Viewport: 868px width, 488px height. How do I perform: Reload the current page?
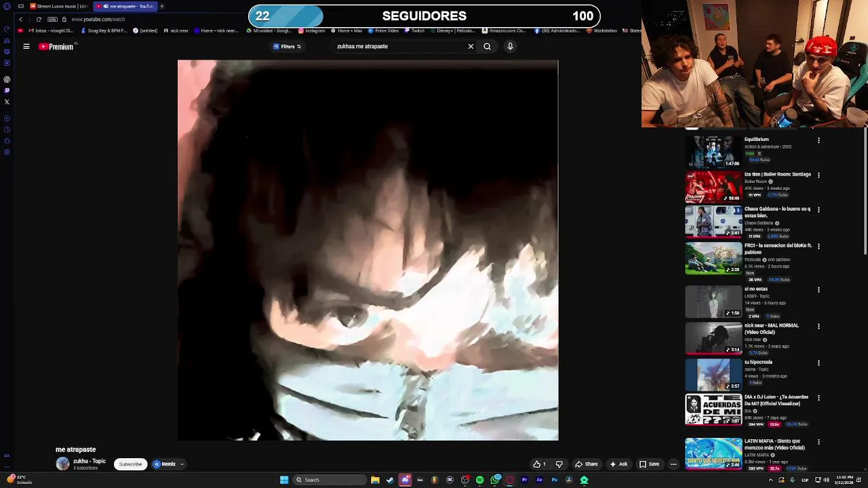tap(39, 20)
